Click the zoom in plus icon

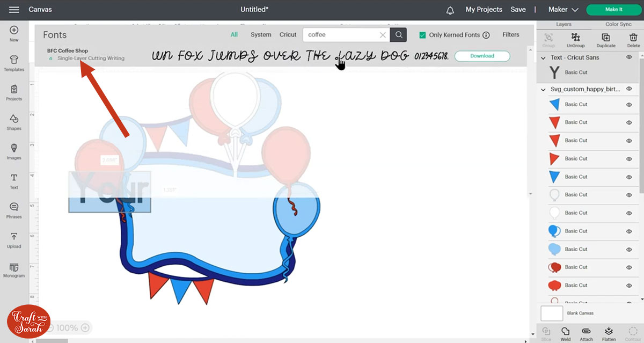[x=85, y=327]
